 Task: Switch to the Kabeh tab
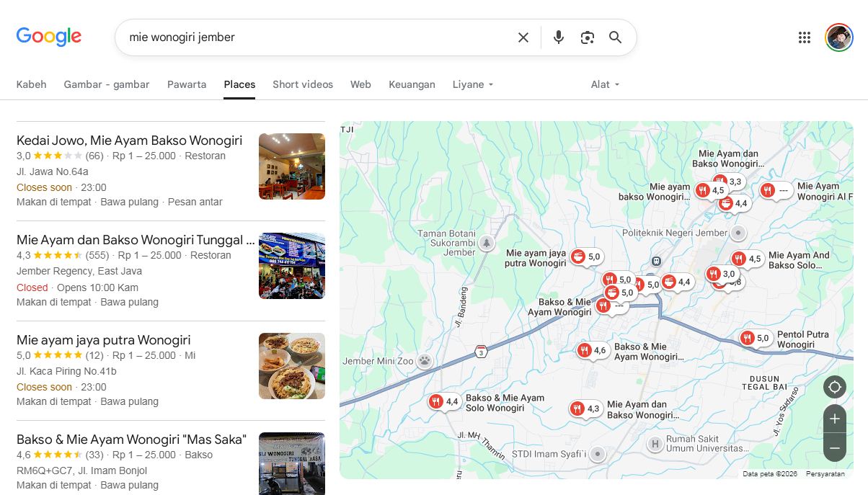[x=31, y=84]
